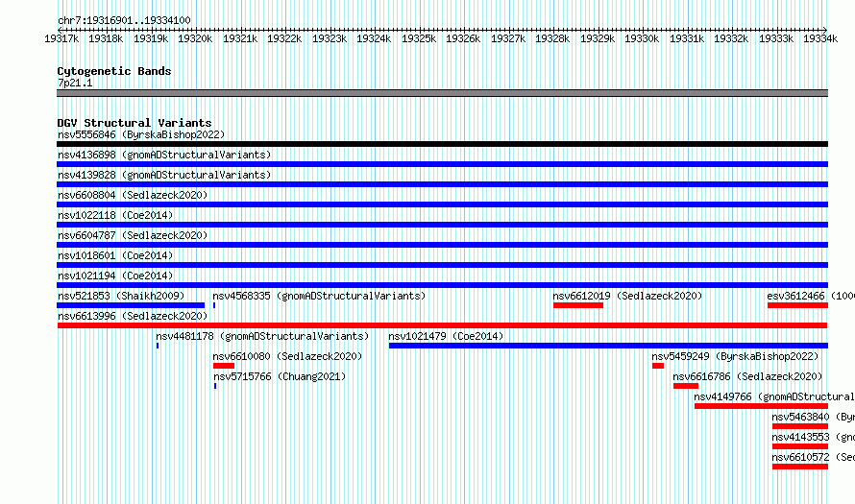Click the tiny blue nsv5715766 marker

point(215,386)
